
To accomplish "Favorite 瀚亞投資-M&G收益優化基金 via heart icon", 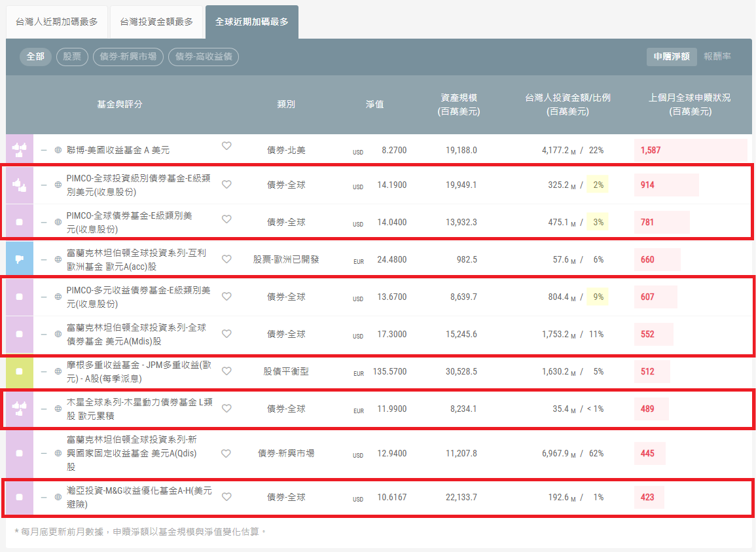I will 226,496.
